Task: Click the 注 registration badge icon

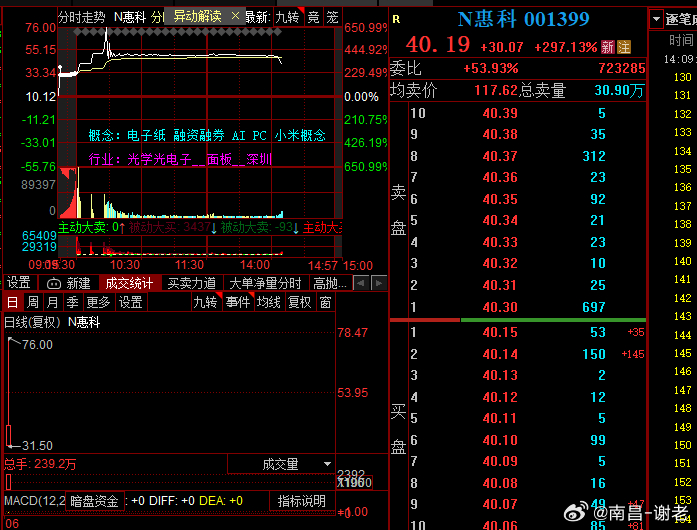Action: click(624, 47)
